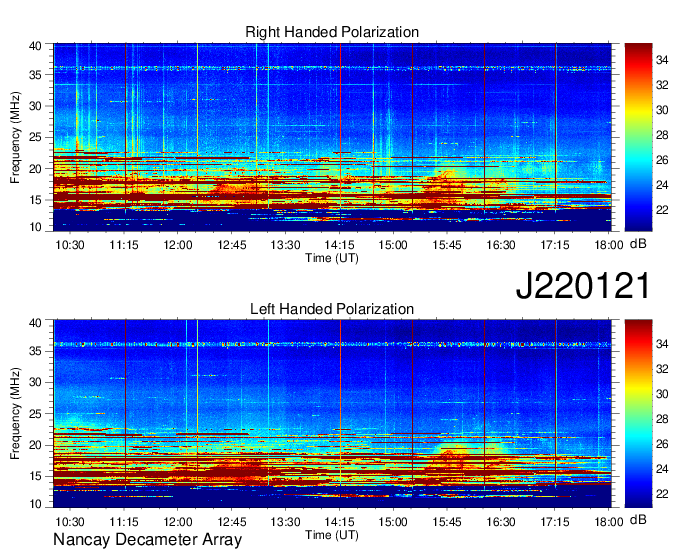Viewport: 680px width, 552px height.
Task: Click the 22 dB value on Right Handed colorbar
Action: pos(662,210)
